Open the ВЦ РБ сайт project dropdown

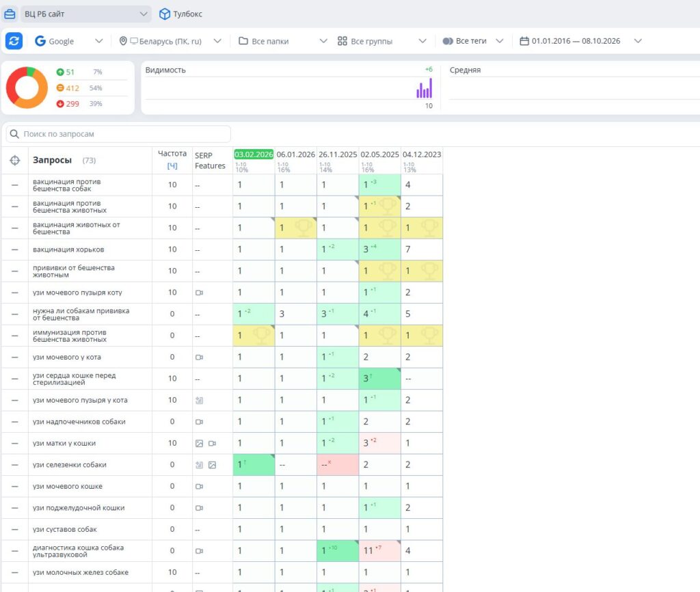pyautogui.click(x=85, y=14)
